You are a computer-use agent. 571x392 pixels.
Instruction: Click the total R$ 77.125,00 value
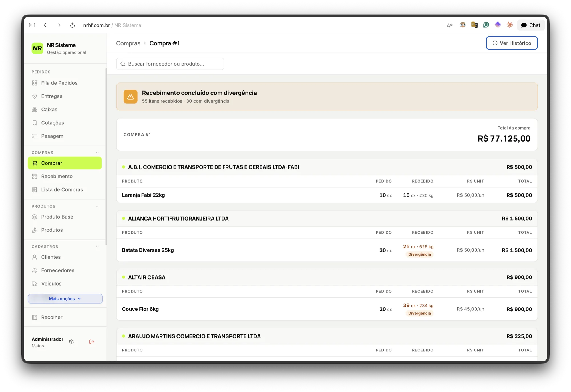[504, 139]
